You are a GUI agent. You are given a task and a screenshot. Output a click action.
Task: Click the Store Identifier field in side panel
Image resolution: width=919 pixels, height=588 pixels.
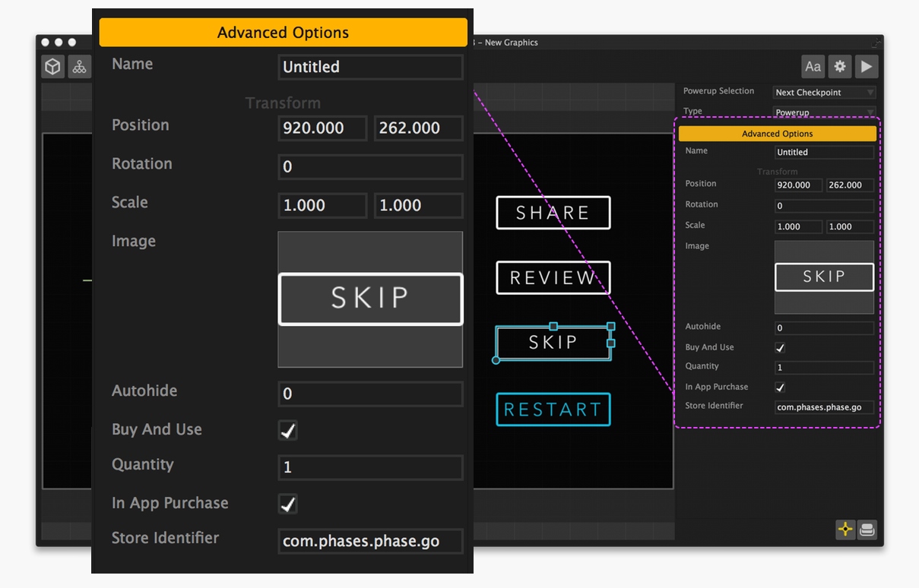(x=824, y=407)
